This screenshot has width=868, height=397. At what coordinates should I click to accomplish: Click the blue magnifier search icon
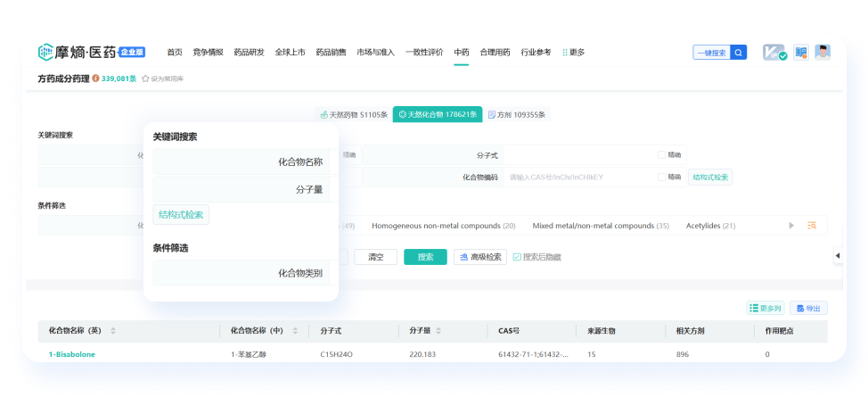739,53
